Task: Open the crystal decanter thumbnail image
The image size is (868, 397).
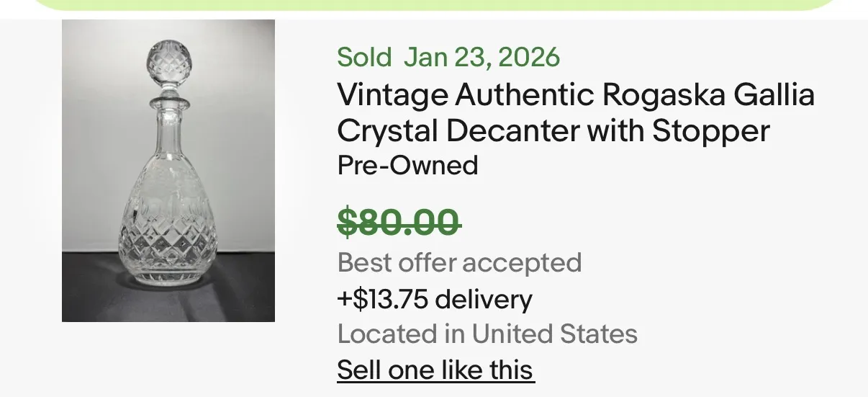Action: click(x=168, y=171)
